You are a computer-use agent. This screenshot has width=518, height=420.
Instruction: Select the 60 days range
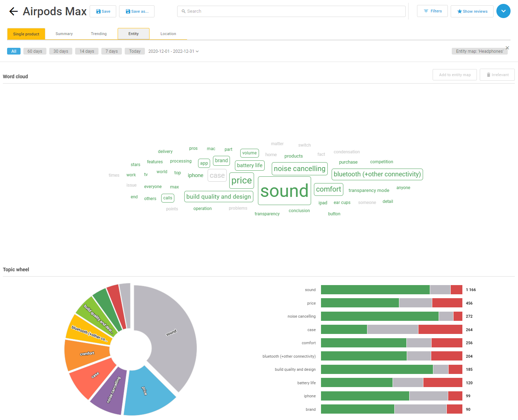35,51
